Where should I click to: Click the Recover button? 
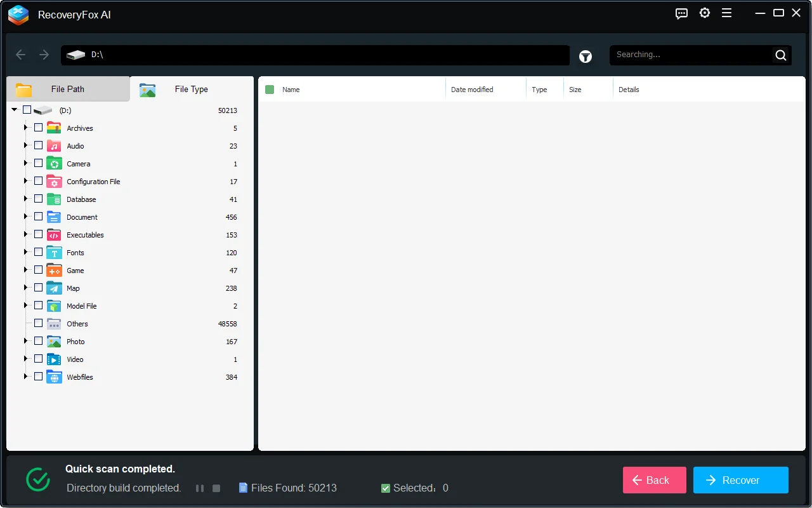740,480
